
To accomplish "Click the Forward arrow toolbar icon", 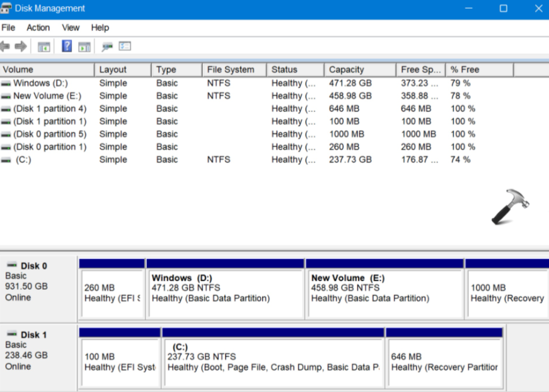I will [x=21, y=47].
